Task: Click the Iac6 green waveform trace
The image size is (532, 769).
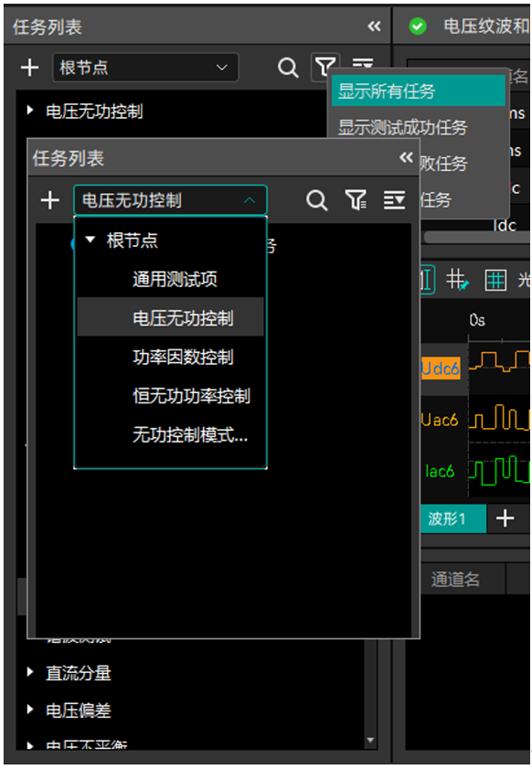Action: point(499,470)
